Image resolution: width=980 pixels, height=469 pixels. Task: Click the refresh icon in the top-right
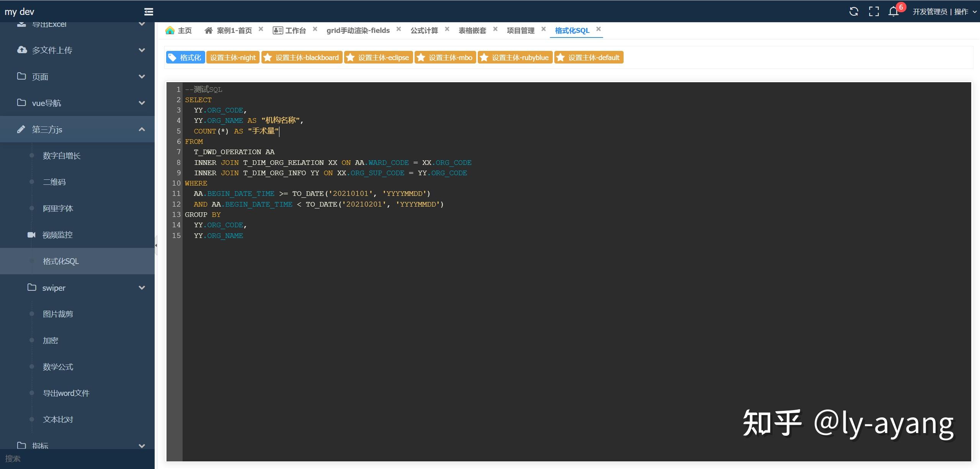click(854, 11)
